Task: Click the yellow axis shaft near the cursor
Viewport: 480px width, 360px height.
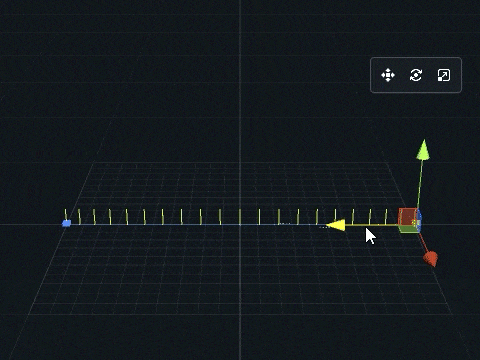Action: [372, 225]
